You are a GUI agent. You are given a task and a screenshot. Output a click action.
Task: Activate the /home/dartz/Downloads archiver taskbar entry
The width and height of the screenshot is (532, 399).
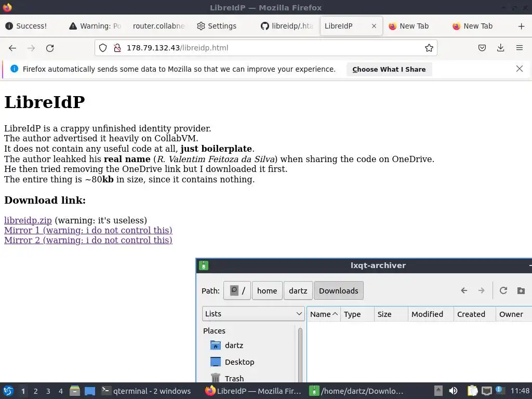[356, 391]
